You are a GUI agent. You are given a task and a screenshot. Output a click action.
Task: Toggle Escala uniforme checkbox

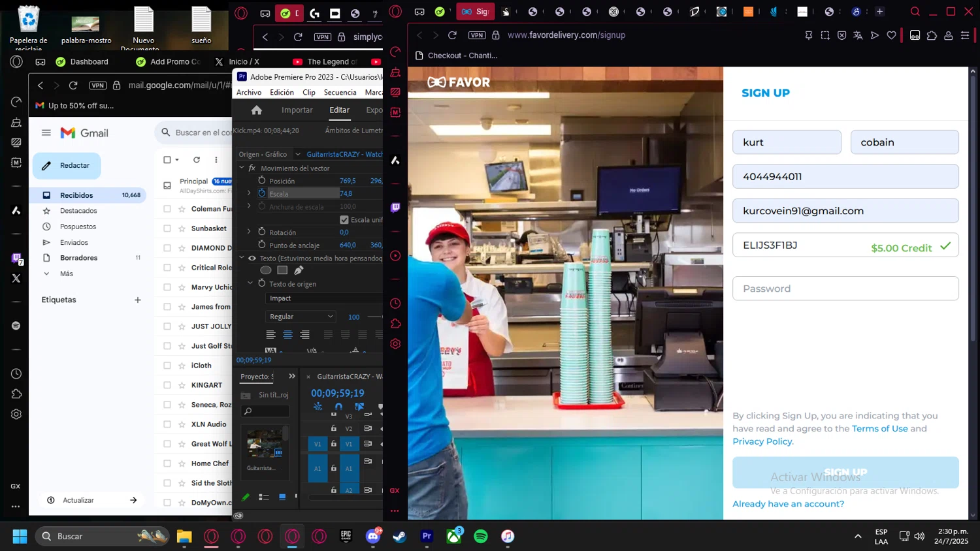click(x=344, y=220)
